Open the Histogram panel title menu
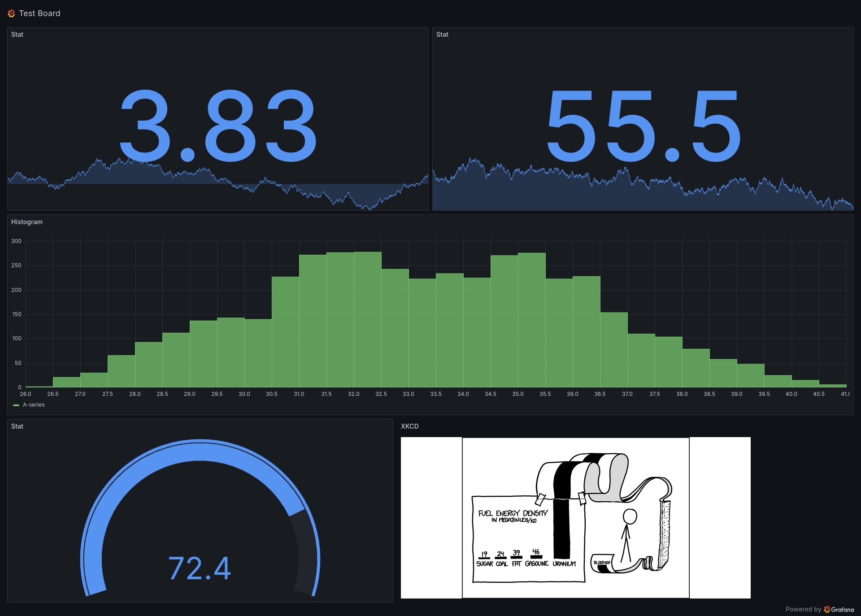 point(27,222)
